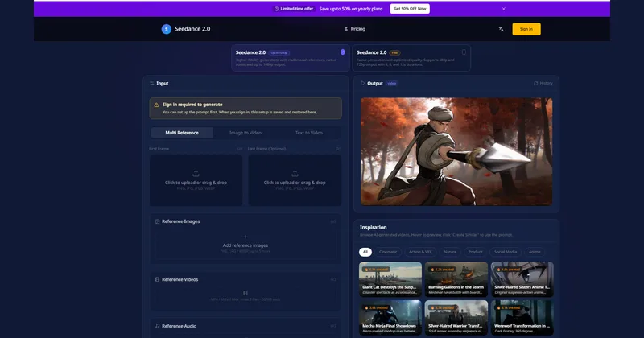Click the Reference Images section icon

pyautogui.click(x=157, y=221)
